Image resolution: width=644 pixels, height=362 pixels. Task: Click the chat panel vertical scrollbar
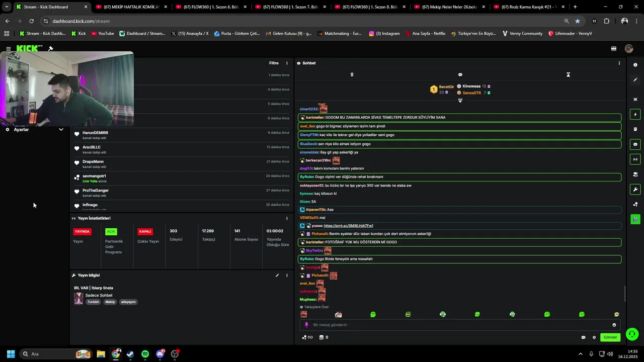[x=624, y=294]
